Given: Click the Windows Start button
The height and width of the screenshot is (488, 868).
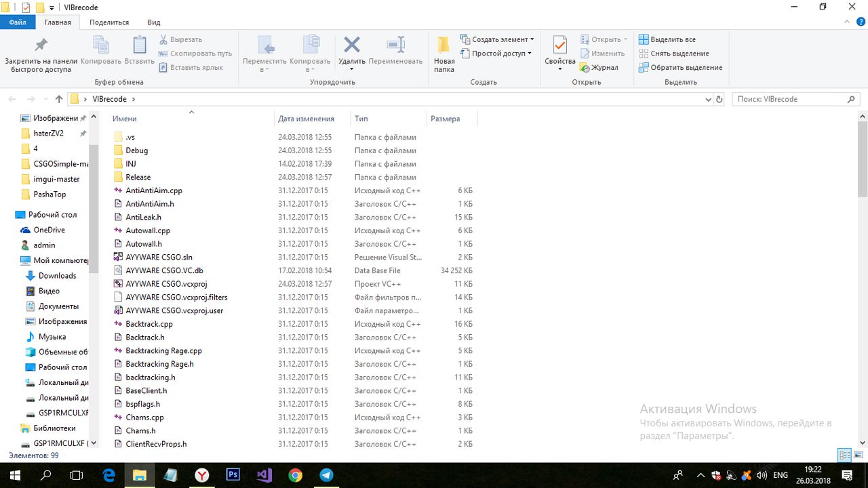Looking at the screenshot, I should (x=15, y=475).
